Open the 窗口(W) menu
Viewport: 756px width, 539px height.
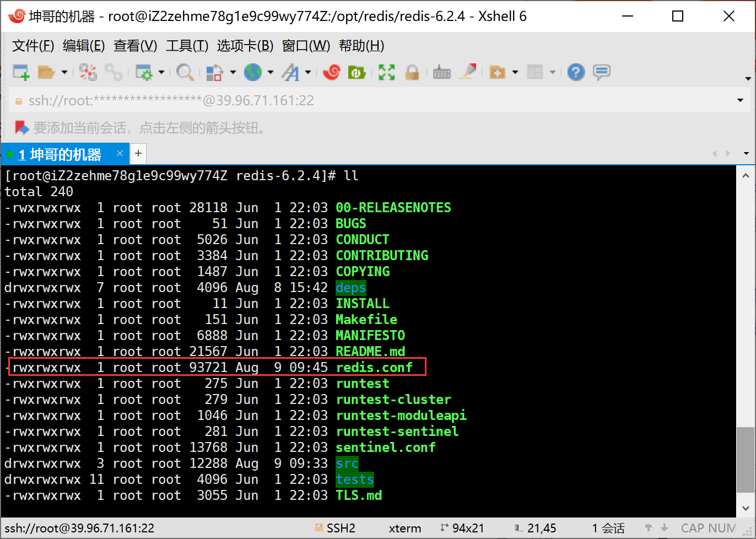[306, 46]
